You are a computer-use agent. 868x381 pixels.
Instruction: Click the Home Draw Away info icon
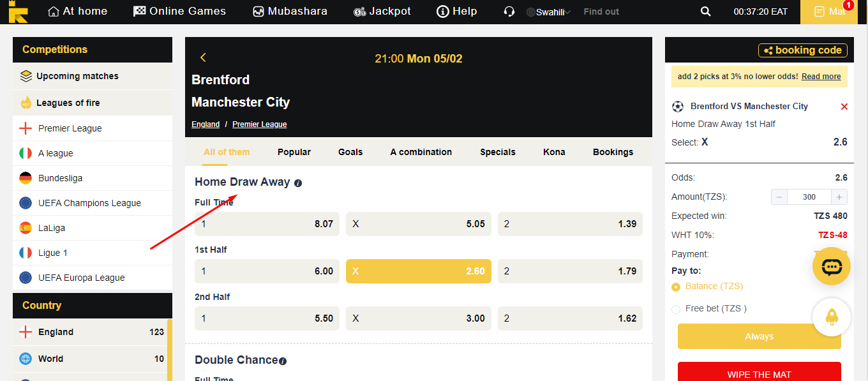pos(298,183)
